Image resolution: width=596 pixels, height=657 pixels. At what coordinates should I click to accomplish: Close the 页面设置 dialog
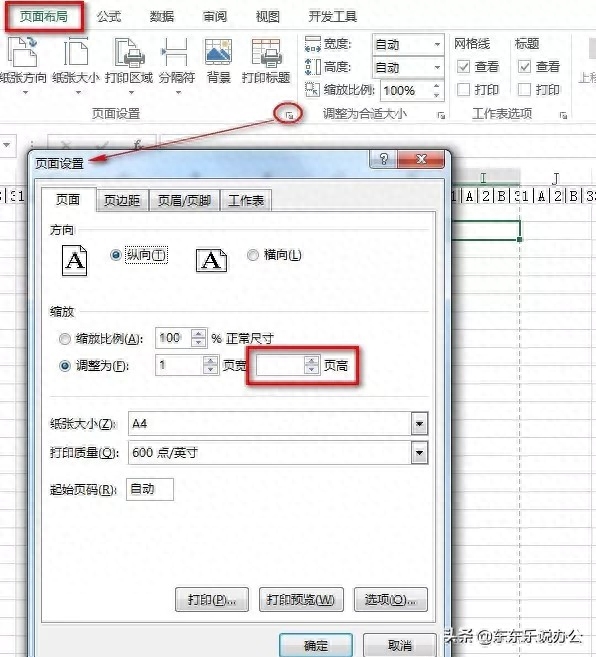click(x=420, y=159)
